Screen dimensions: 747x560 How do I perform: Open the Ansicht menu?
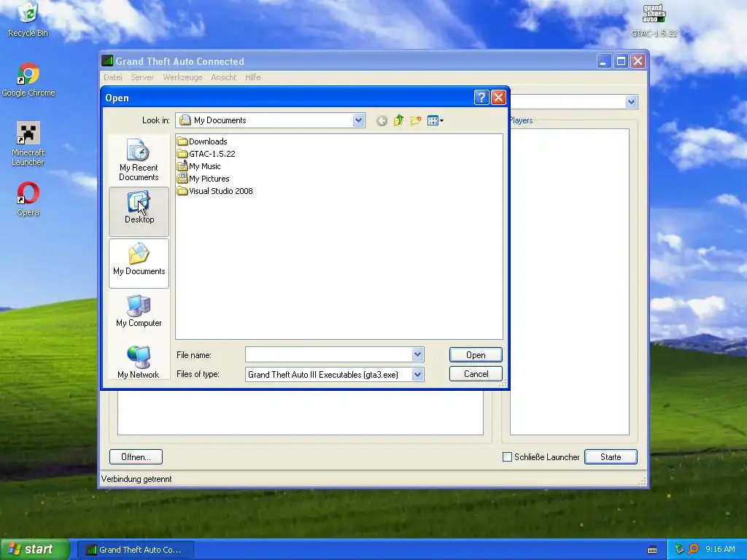point(223,77)
